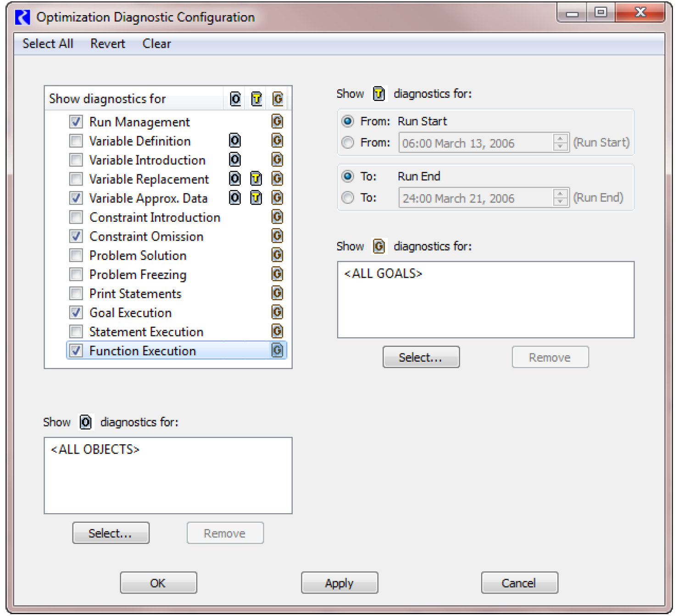Click Select All in the menu bar
The width and height of the screenshot is (678, 616).
click(x=48, y=44)
